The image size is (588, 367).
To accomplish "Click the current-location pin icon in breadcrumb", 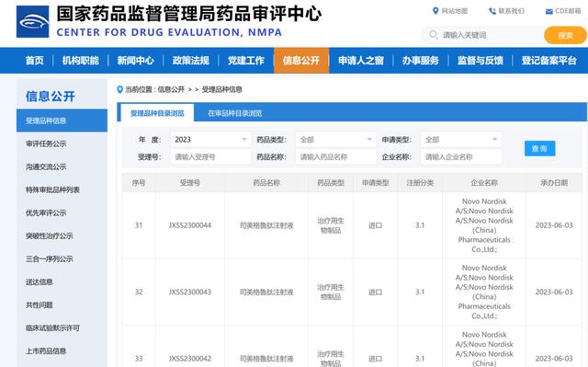I will (120, 90).
